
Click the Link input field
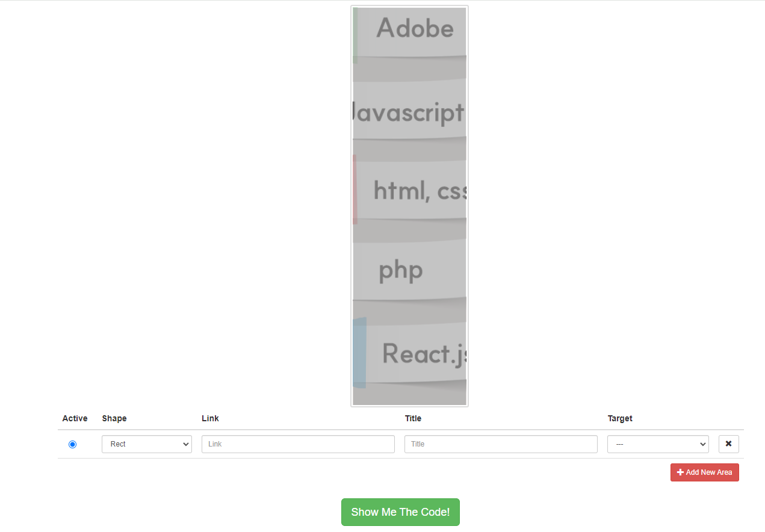tap(298, 444)
